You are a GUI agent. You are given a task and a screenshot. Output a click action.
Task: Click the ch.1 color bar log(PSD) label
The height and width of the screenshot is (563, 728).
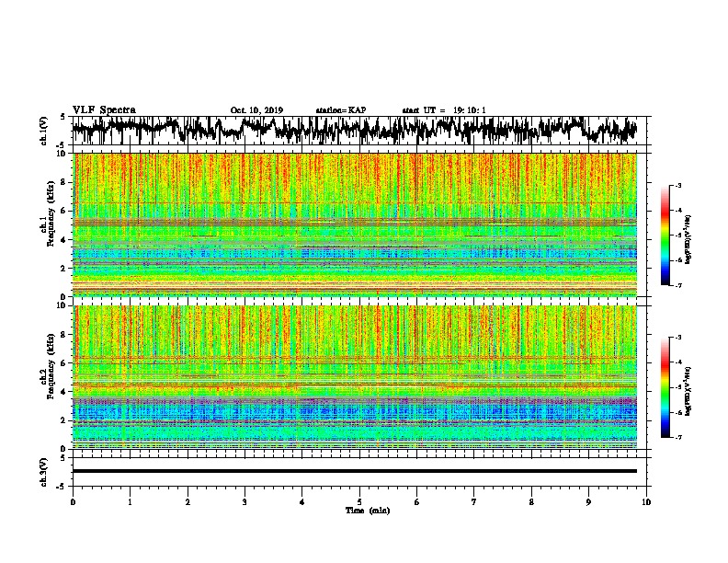click(x=688, y=240)
